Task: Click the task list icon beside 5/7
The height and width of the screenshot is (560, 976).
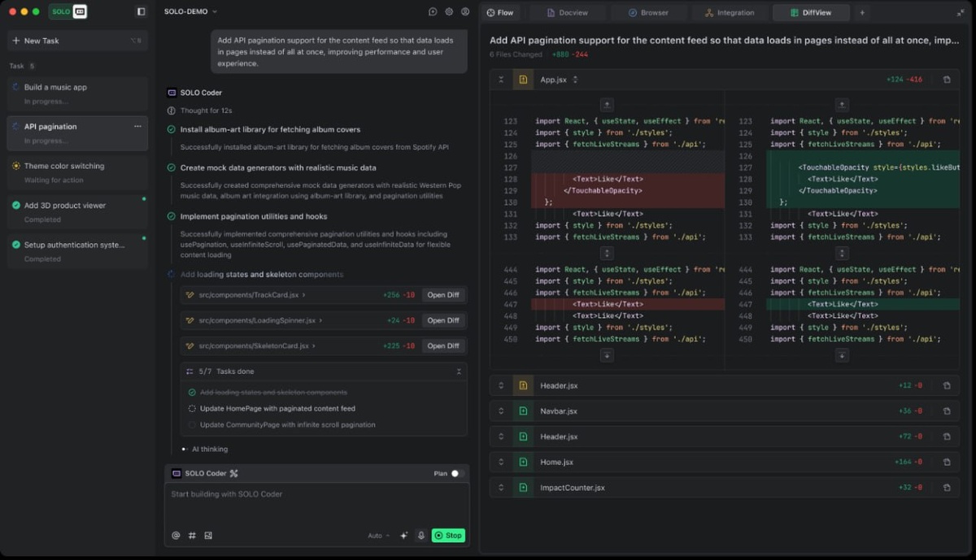Action: (190, 371)
